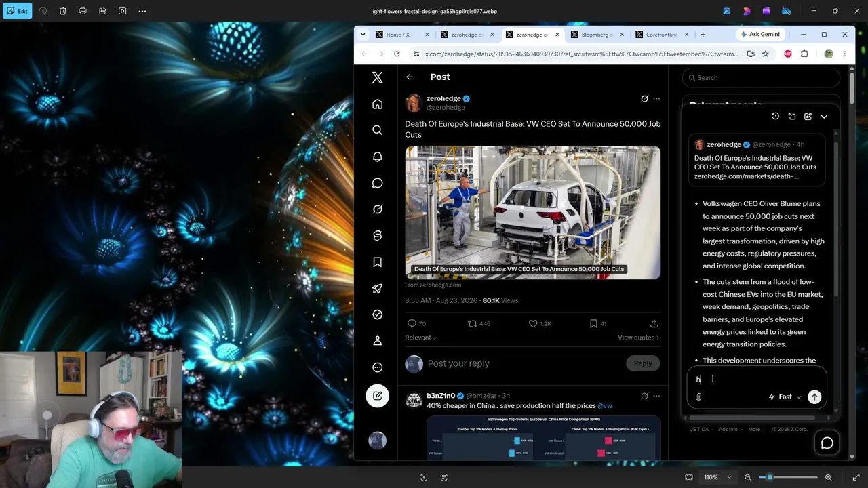Switch to the Home / X tab
868x488 pixels.
pos(403,35)
